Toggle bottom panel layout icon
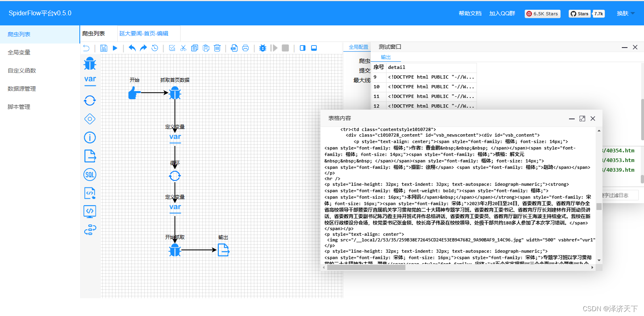644x316 pixels. pyautogui.click(x=314, y=48)
